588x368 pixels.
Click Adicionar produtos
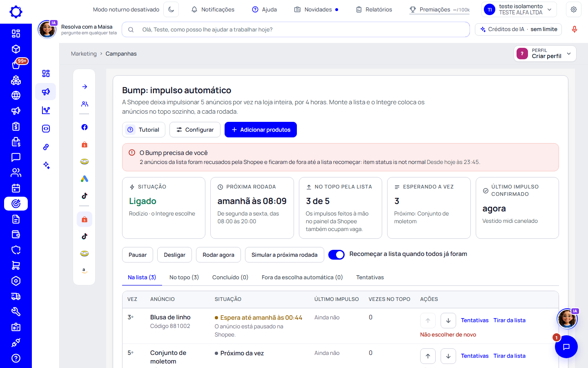click(x=261, y=130)
